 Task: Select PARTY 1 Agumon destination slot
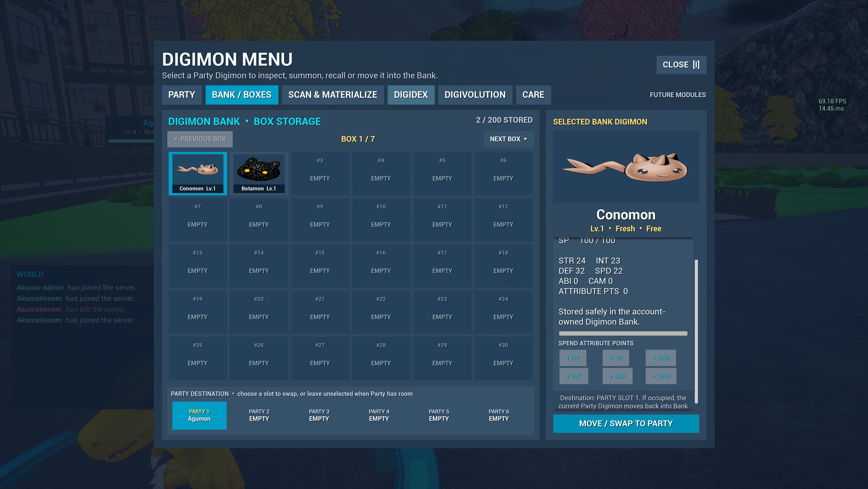click(x=199, y=415)
